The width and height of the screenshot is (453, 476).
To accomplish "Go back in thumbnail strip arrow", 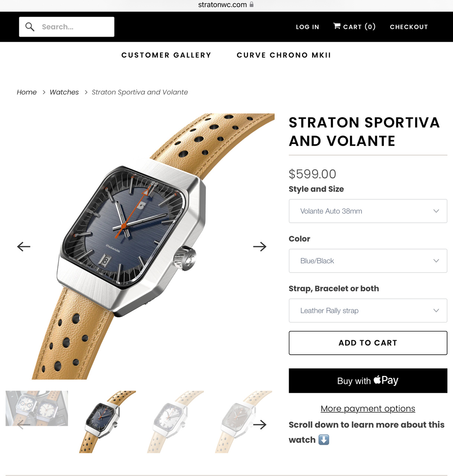I will point(24,425).
